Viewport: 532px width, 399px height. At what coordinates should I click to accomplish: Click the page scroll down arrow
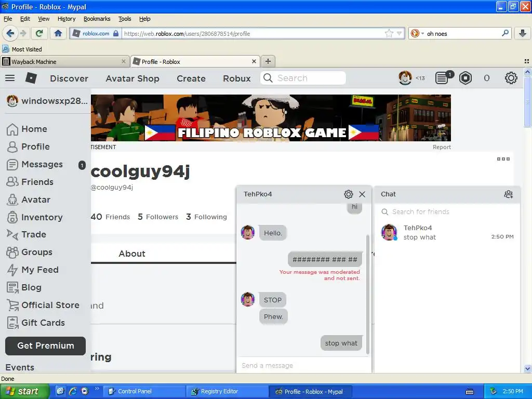click(527, 368)
